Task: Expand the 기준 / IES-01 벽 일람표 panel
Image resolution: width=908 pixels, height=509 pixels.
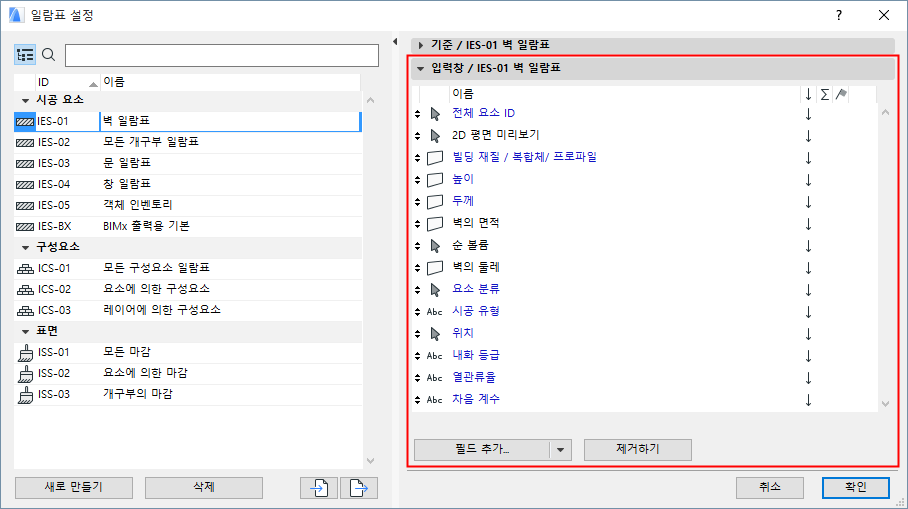Action: point(421,45)
